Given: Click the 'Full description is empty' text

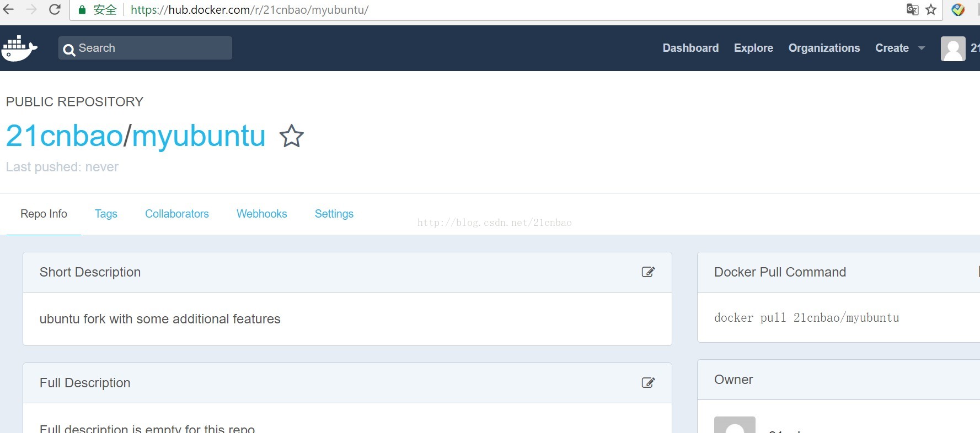Looking at the screenshot, I should pyautogui.click(x=147, y=428).
